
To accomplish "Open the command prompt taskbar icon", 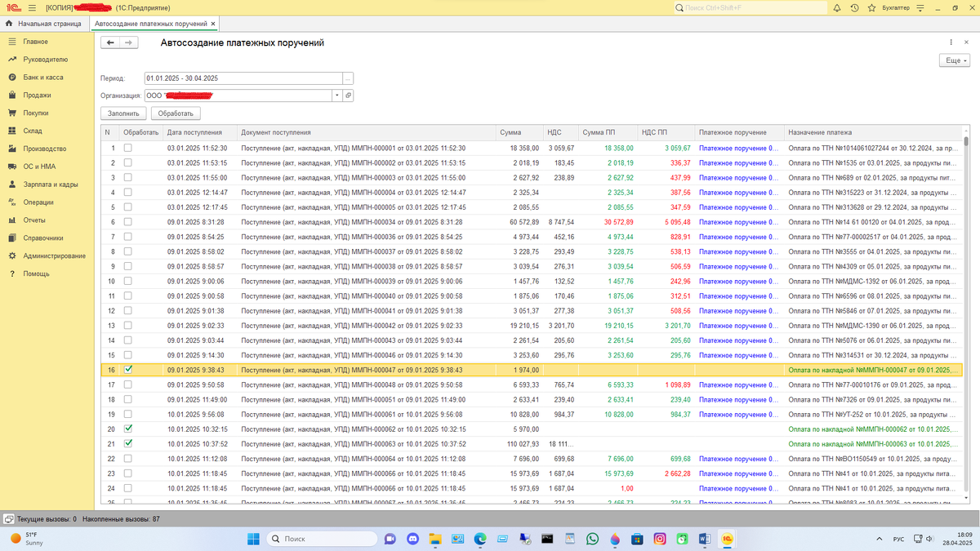I will tap(547, 539).
